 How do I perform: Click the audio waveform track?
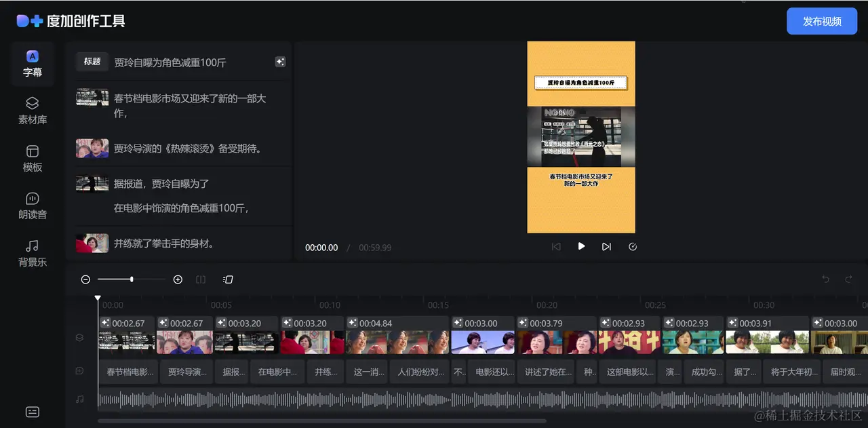click(481, 400)
